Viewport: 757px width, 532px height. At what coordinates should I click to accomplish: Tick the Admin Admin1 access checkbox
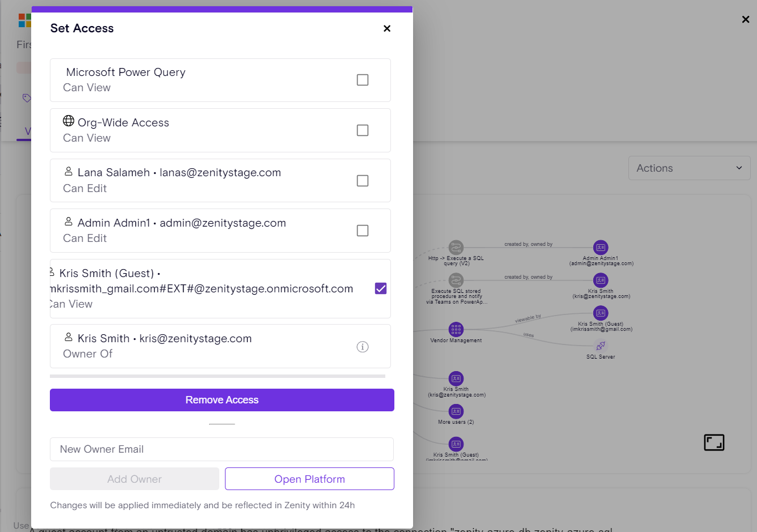tap(363, 231)
